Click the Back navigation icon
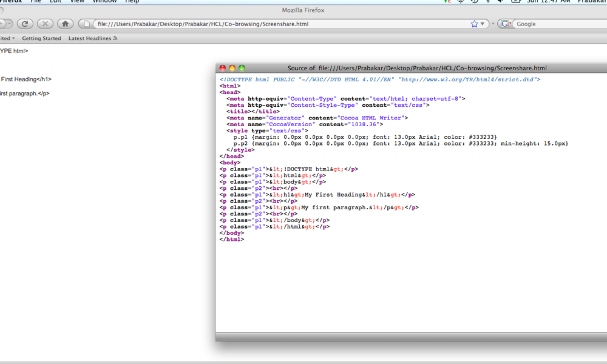This screenshot has width=607, height=364. [x=1, y=24]
